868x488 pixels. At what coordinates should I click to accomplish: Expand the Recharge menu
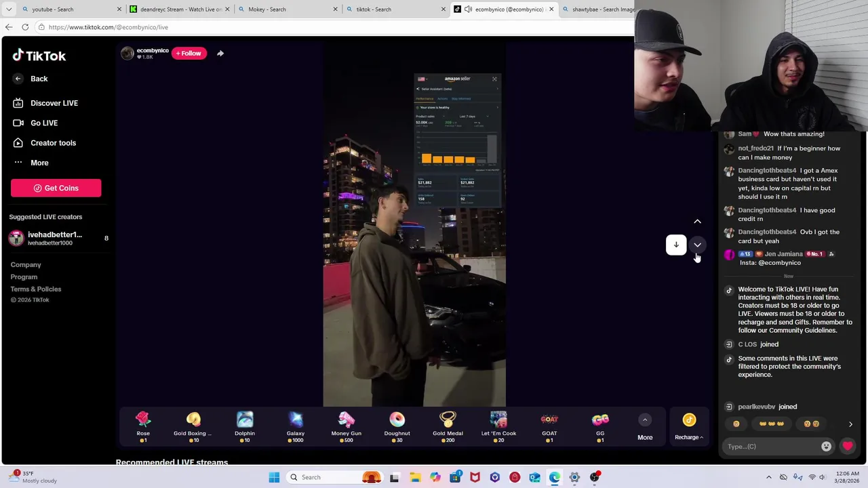689,428
